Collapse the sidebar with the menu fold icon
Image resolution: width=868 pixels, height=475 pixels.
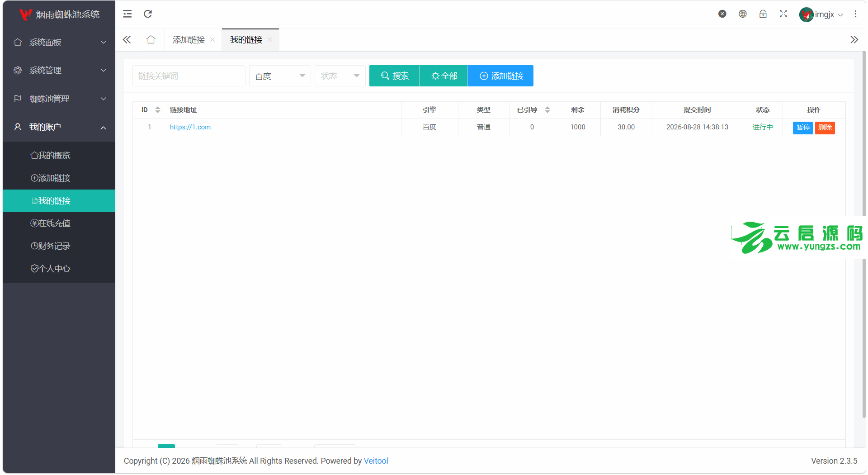pos(127,14)
